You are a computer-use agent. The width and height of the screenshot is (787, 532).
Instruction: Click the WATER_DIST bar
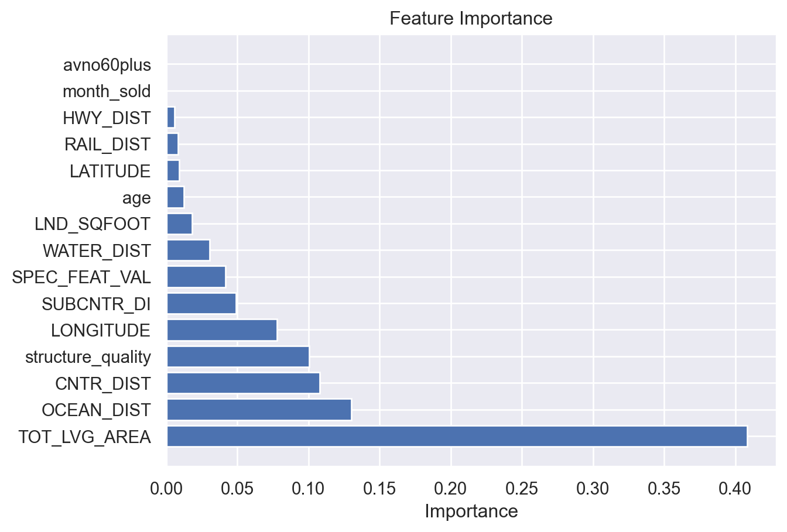[x=189, y=250]
